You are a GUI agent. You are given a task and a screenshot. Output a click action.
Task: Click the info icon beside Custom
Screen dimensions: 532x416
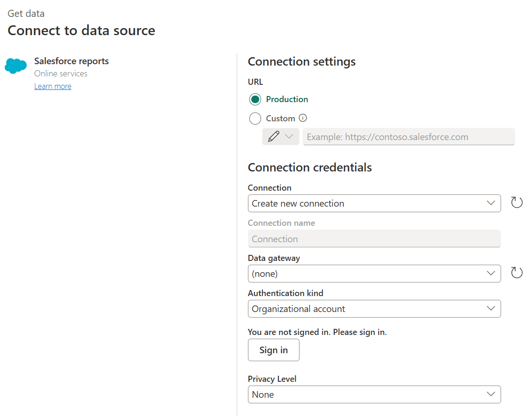click(303, 118)
